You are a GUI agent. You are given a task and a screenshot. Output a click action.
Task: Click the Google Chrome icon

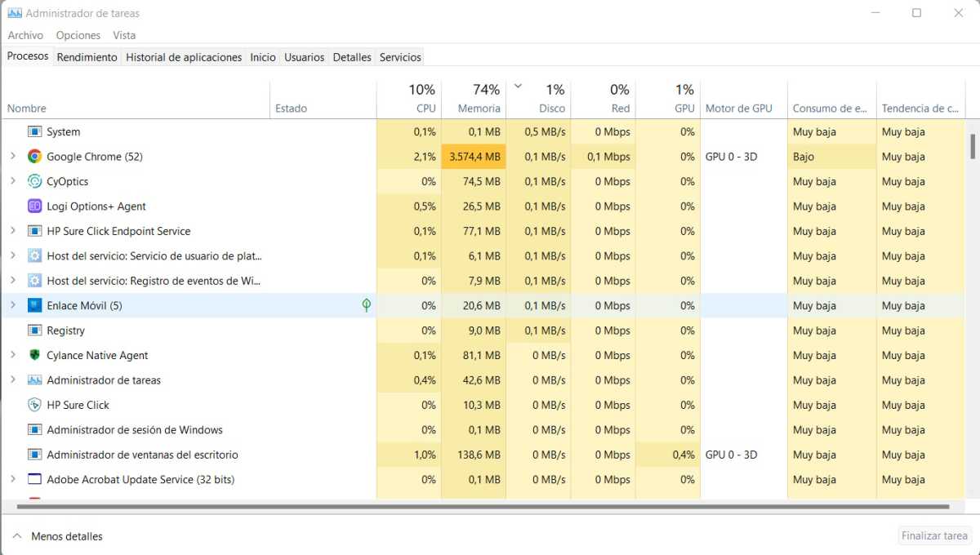tap(34, 157)
